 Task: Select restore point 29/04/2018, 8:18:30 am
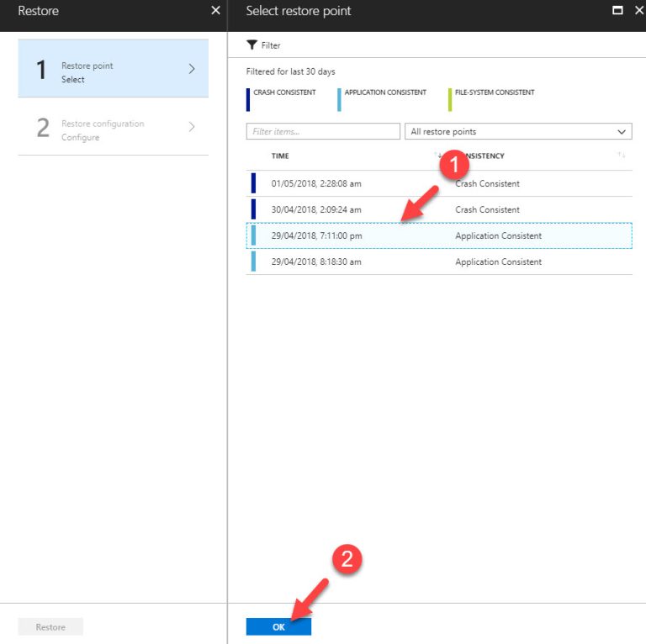(316, 261)
